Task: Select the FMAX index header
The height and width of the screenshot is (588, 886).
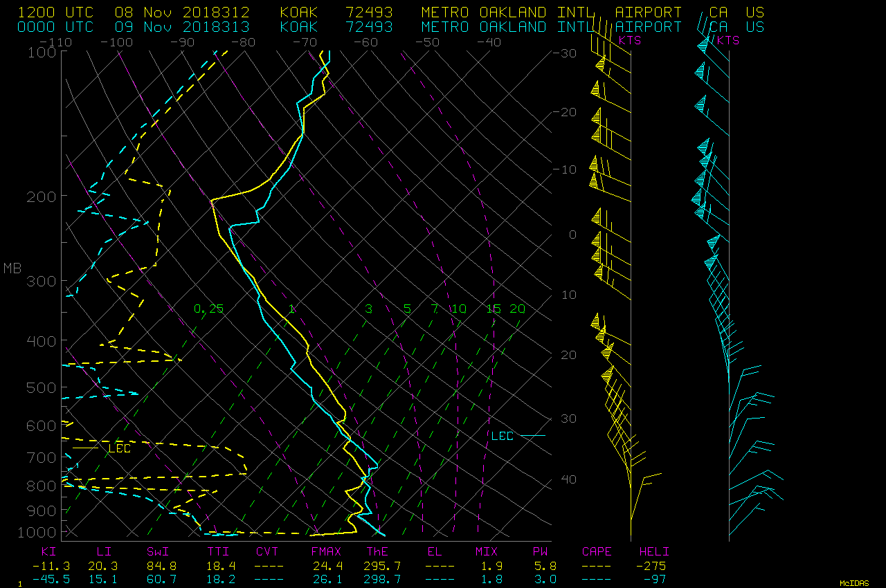Action: click(325, 552)
